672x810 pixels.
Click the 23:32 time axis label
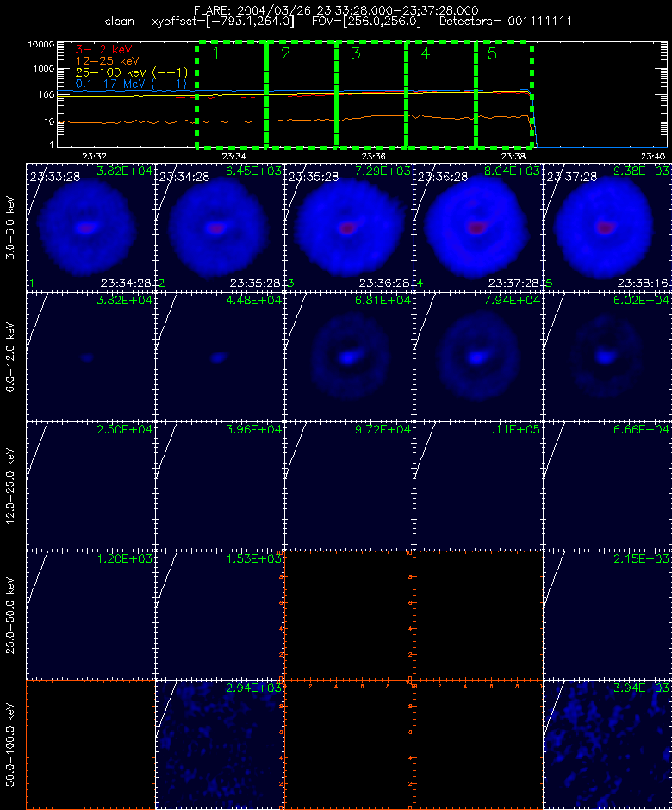pos(94,156)
